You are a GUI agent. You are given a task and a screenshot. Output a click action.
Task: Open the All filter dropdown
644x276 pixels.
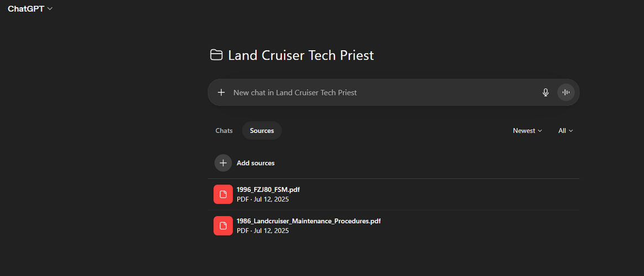(x=565, y=131)
